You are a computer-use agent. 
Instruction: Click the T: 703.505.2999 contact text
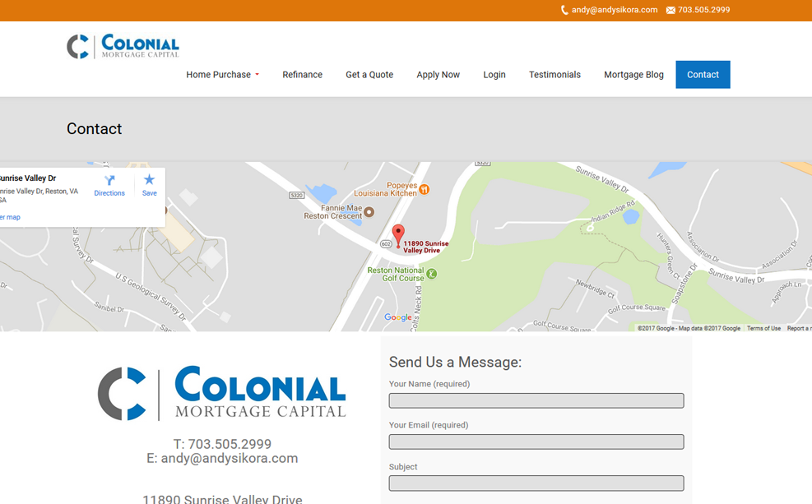click(x=222, y=444)
